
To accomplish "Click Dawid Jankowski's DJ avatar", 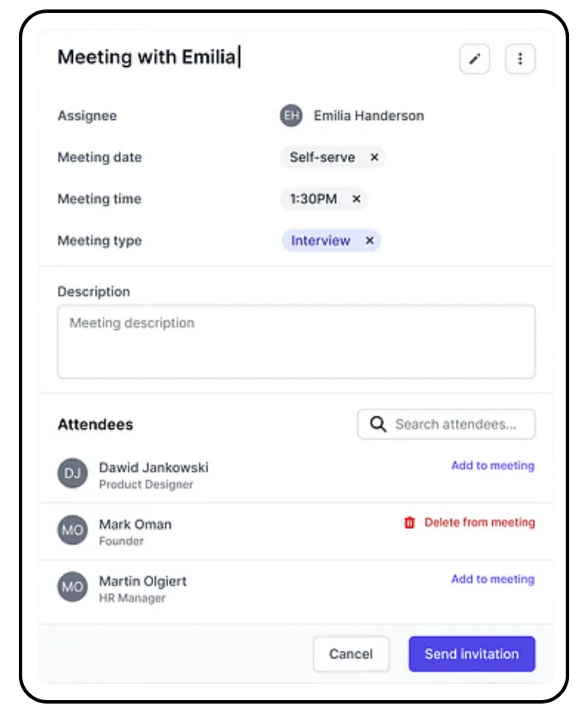I will [73, 473].
